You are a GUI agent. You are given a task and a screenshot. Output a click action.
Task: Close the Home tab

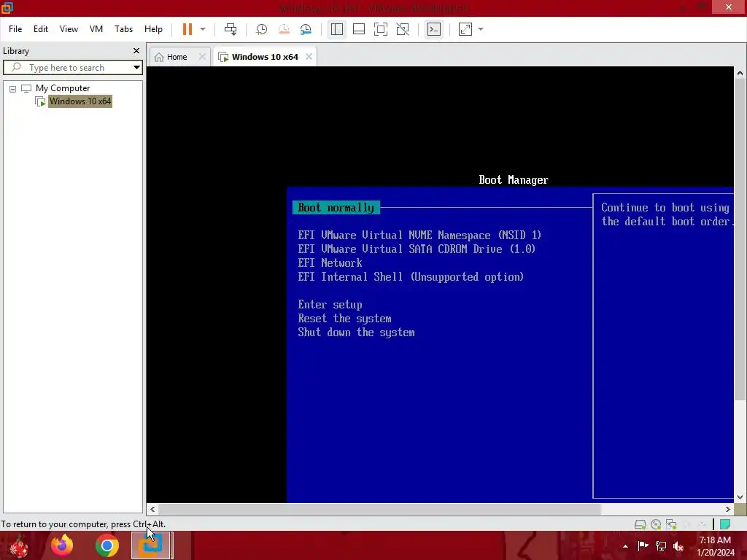point(203,57)
